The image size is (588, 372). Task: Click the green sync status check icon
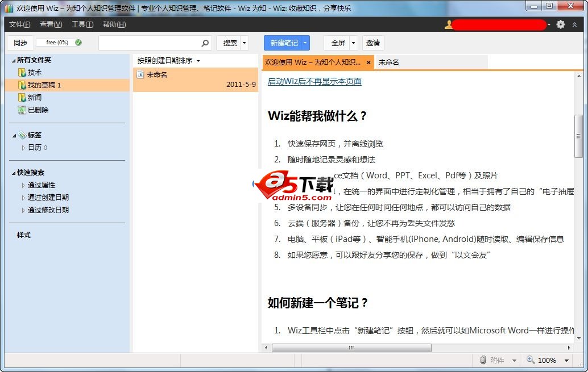(x=78, y=43)
